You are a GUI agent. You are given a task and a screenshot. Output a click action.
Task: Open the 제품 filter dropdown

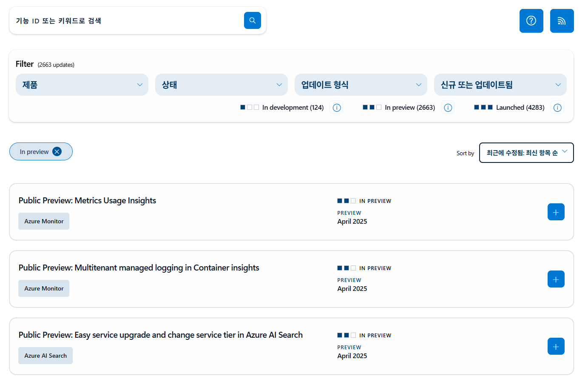coord(82,85)
